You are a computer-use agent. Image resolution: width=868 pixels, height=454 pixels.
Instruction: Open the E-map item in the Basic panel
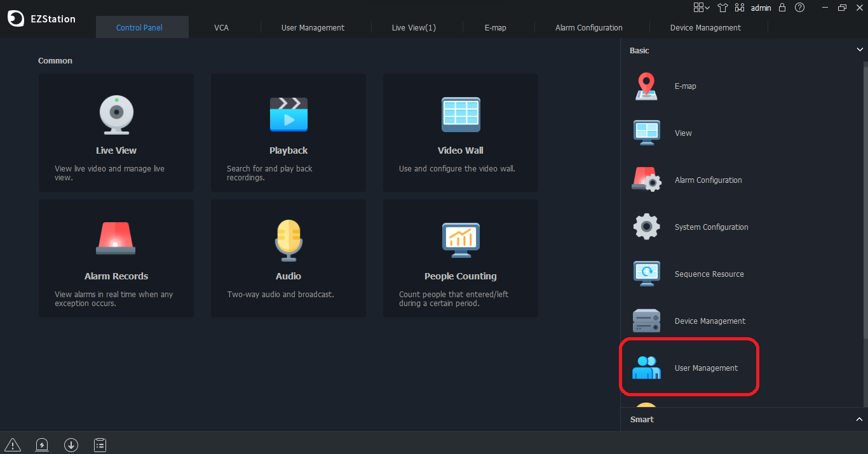(x=685, y=86)
